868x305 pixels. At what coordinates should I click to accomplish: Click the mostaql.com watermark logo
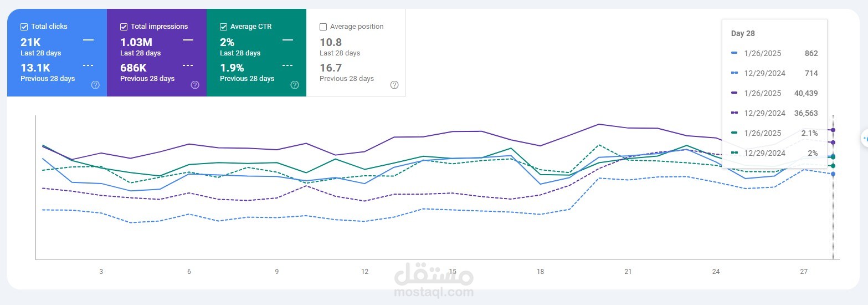(x=434, y=282)
